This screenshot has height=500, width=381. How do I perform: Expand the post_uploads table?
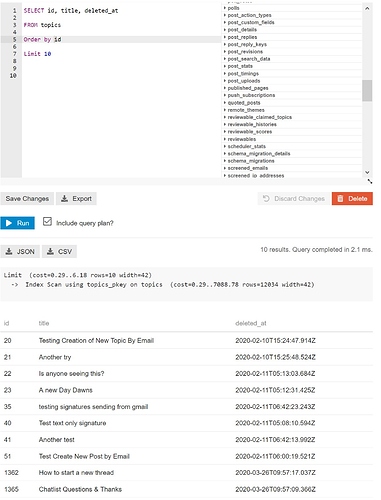coord(242,81)
